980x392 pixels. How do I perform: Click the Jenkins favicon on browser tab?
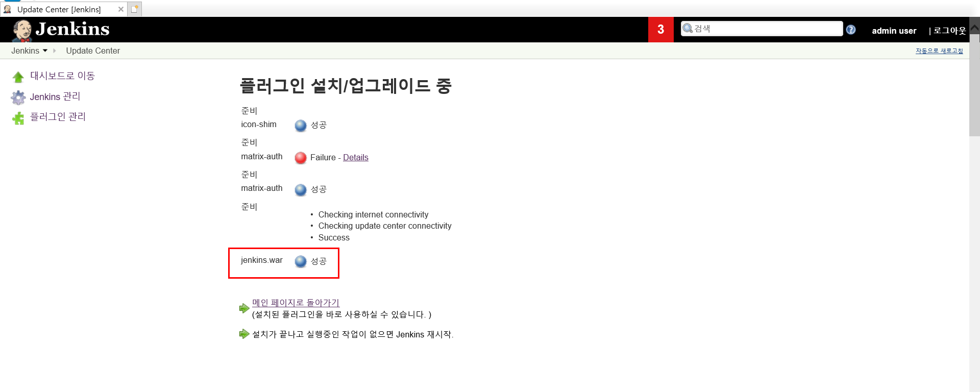pyautogui.click(x=7, y=9)
